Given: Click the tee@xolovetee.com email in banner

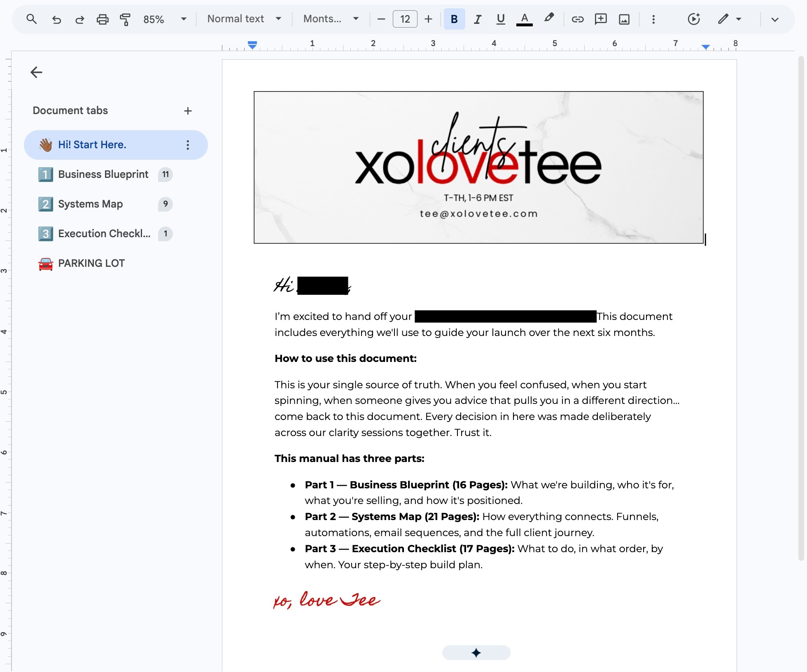Looking at the screenshot, I should pyautogui.click(x=478, y=214).
